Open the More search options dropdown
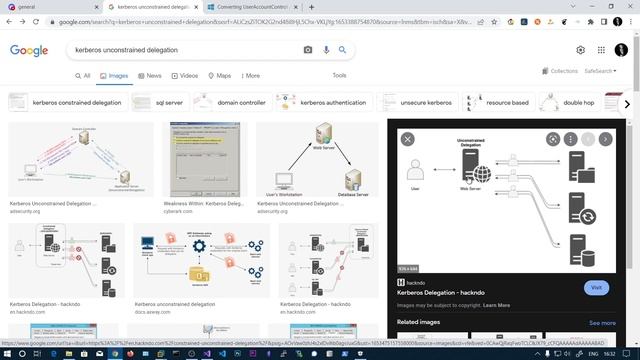Viewport: 640px width, 360px height. click(250, 76)
